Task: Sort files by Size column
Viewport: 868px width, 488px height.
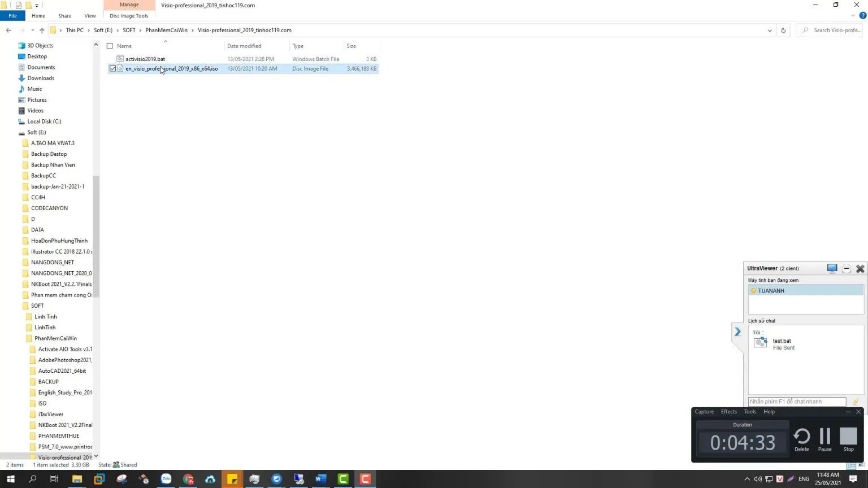Action: [x=351, y=46]
